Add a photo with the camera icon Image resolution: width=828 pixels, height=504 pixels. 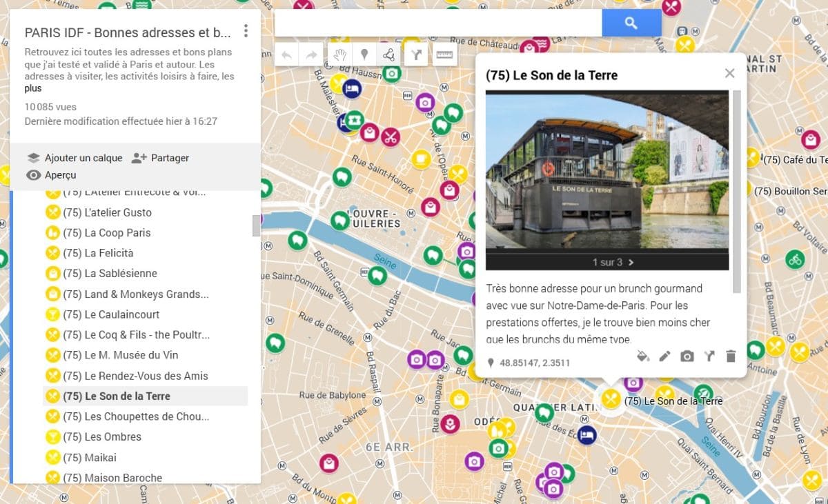click(687, 356)
